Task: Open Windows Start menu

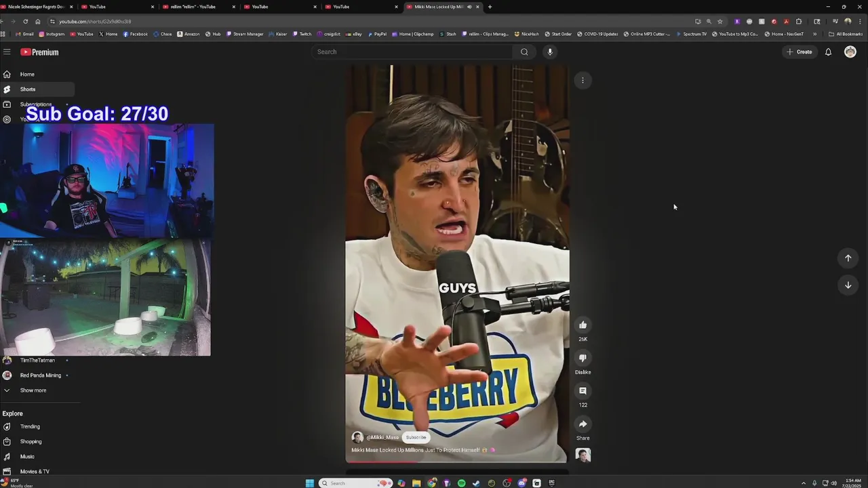Action: click(x=309, y=483)
